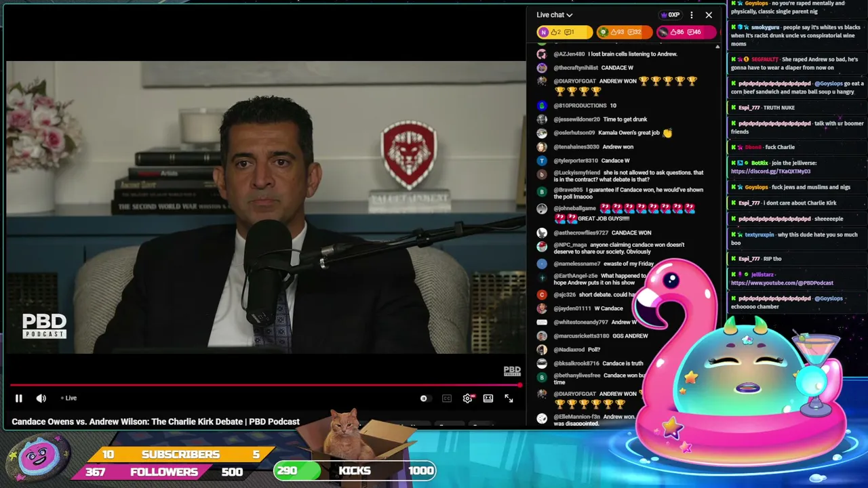Open @thecraftynihilist avatar in chat
Image resolution: width=868 pixels, height=488 pixels.
coord(542,68)
